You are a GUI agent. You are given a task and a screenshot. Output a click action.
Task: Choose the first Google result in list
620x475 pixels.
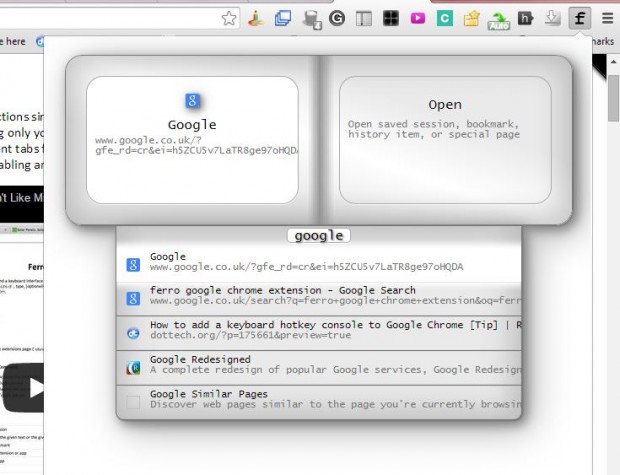point(320,263)
